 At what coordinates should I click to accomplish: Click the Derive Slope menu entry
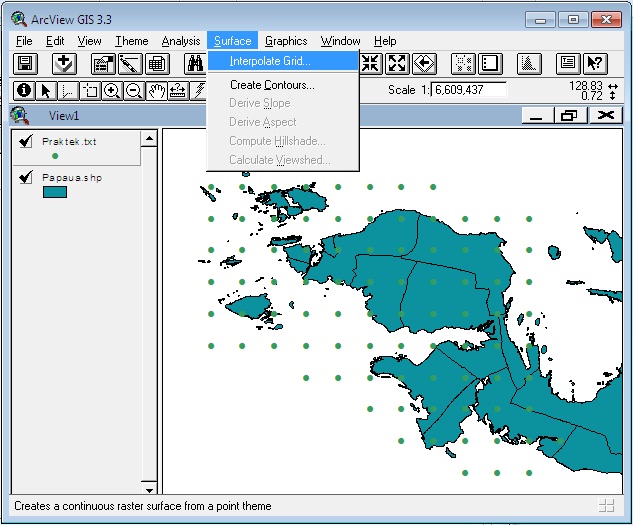pos(283,103)
